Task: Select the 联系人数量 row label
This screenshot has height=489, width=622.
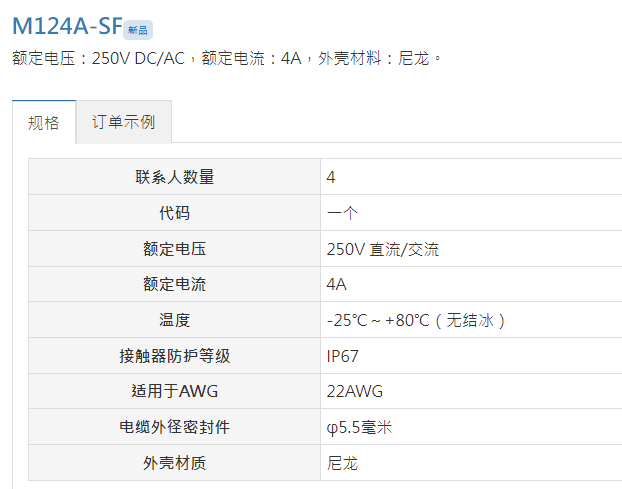Action: (x=175, y=176)
